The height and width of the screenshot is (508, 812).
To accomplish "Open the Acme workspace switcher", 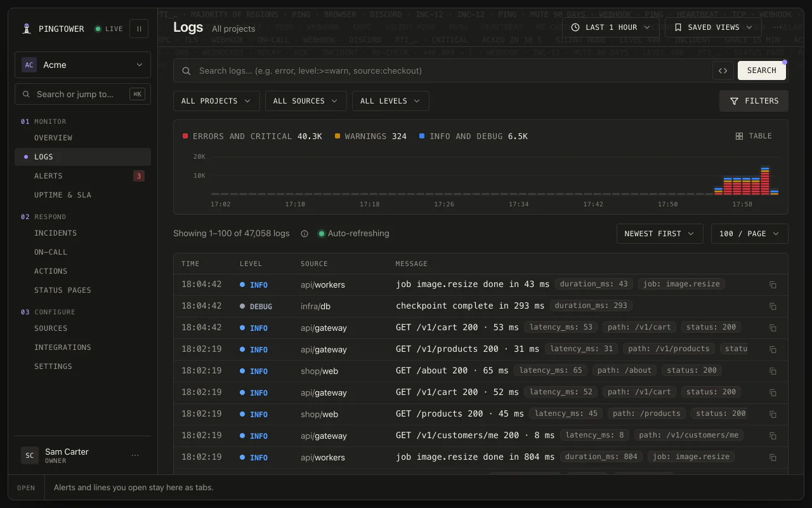I will (x=82, y=65).
